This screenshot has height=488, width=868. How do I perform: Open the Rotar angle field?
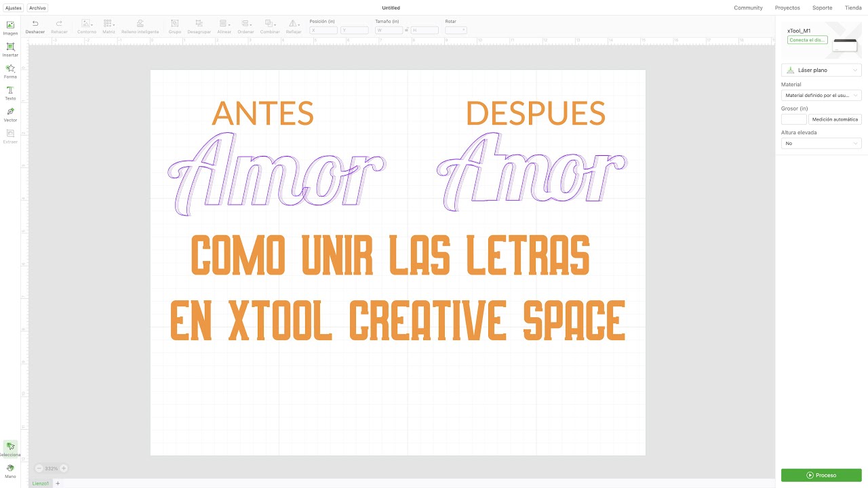tap(456, 30)
